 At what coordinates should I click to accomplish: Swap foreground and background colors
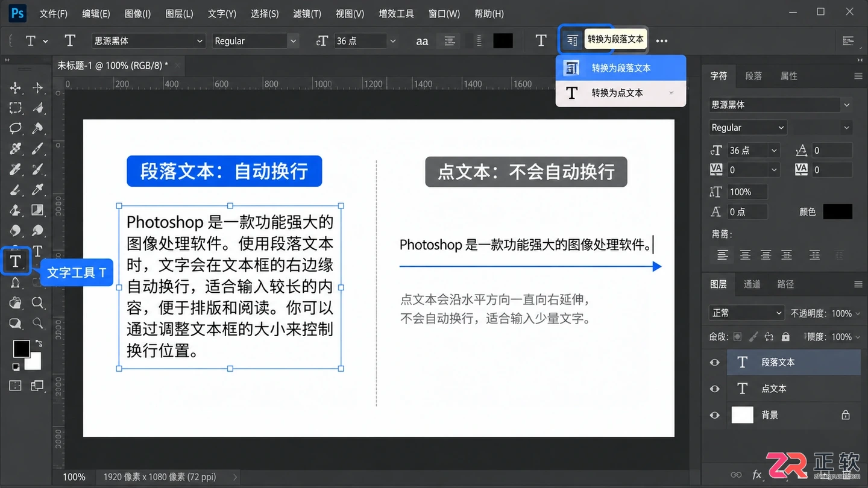click(39, 343)
